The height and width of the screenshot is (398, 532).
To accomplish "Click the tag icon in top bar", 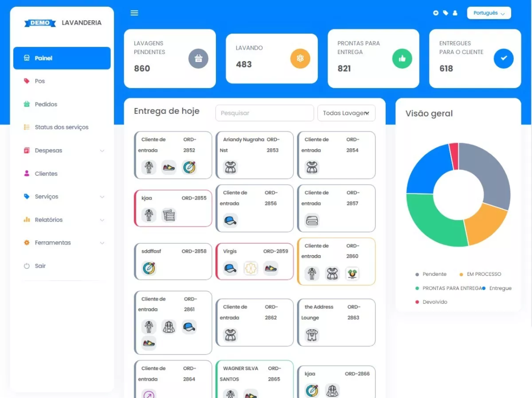I will (x=445, y=13).
